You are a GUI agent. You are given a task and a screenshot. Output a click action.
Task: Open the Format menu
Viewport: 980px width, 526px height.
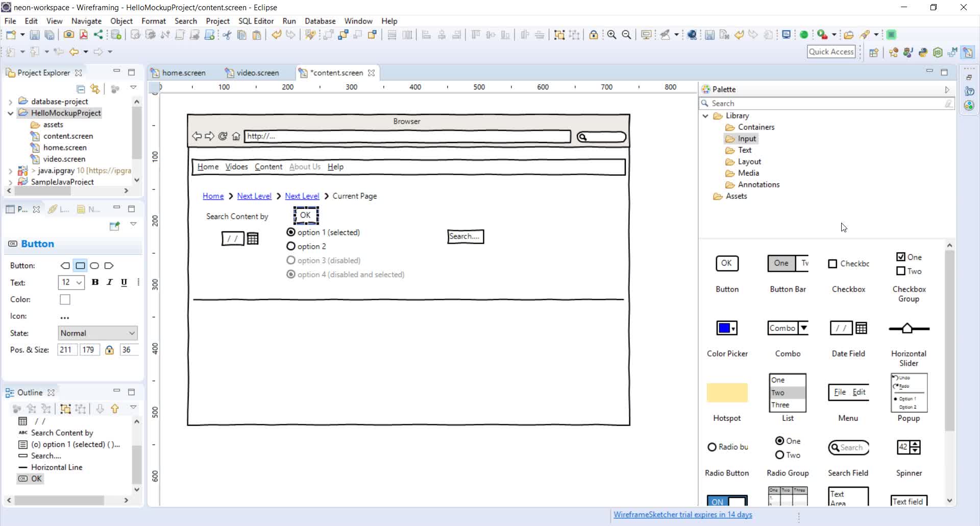point(153,21)
